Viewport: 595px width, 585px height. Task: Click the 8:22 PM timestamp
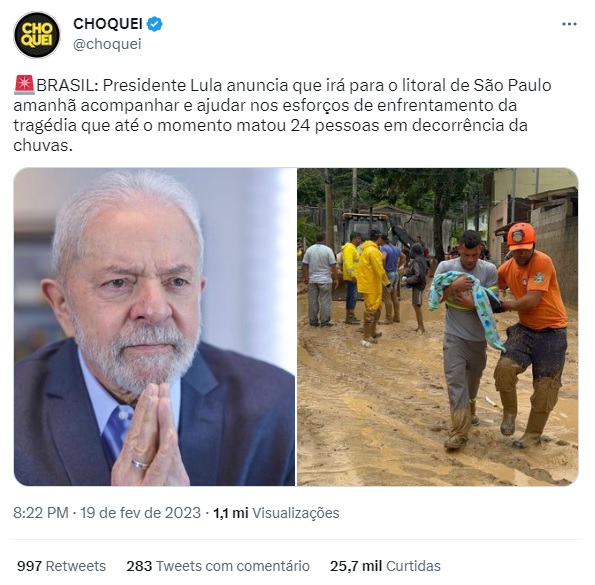[41, 513]
